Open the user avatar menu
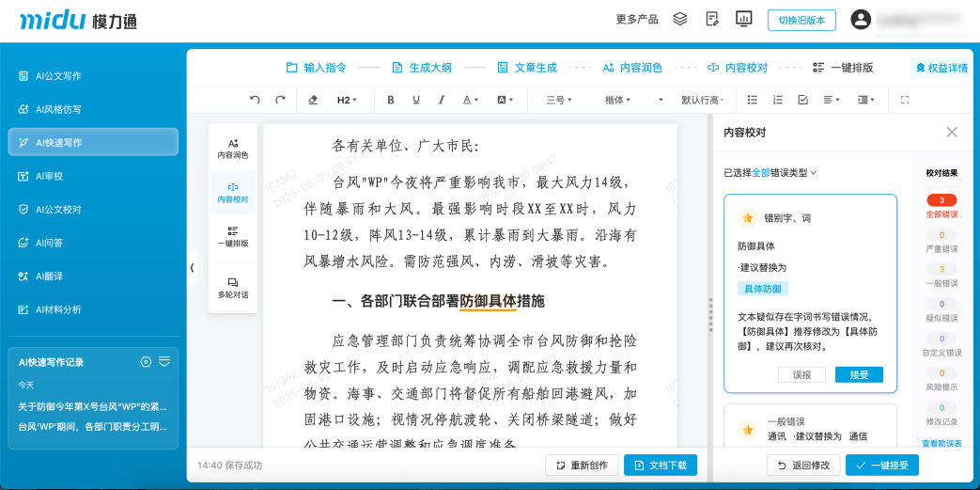Screen dimensions: 980x490 [x=861, y=19]
